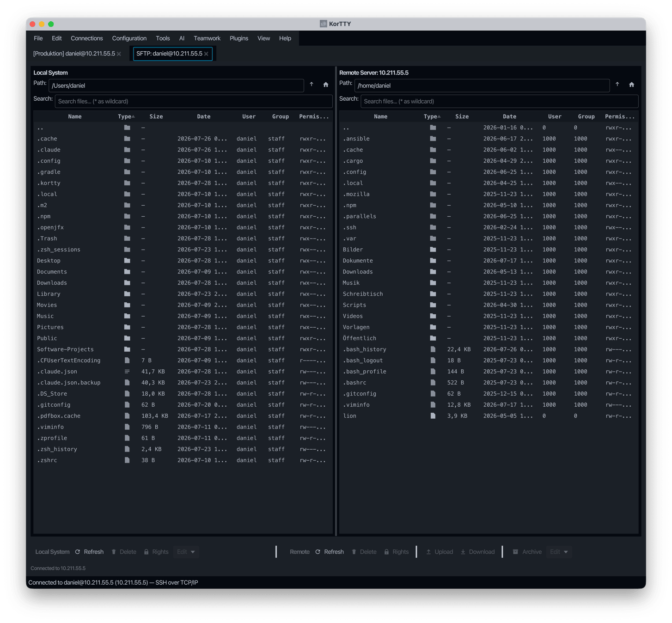
Task: Go up one directory in Local System
Action: pyautogui.click(x=312, y=85)
